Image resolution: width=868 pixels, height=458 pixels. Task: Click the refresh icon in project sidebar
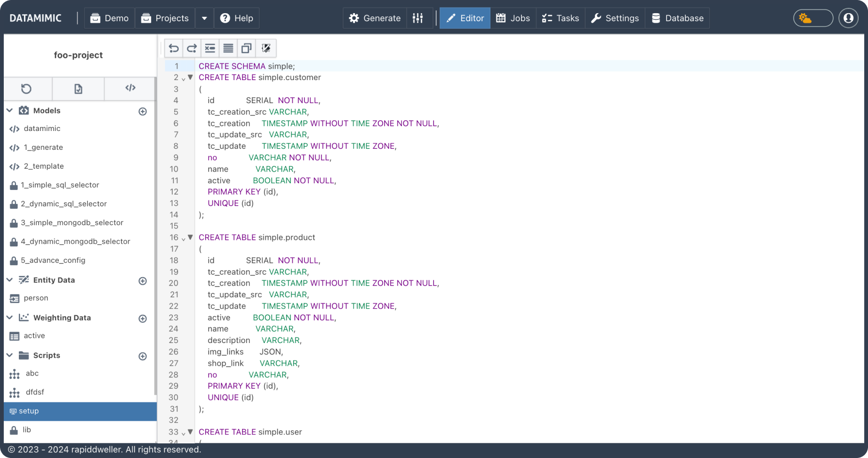26,89
